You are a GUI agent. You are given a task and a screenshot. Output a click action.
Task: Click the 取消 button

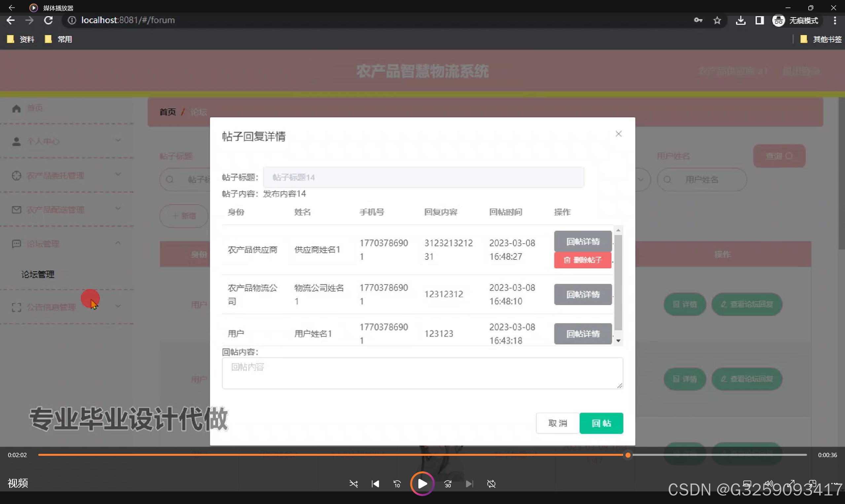click(558, 423)
